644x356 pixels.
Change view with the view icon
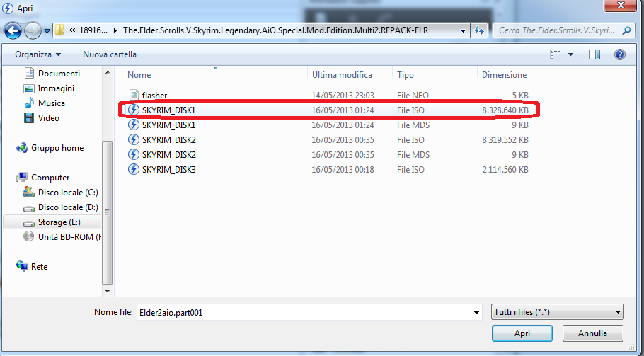point(555,54)
